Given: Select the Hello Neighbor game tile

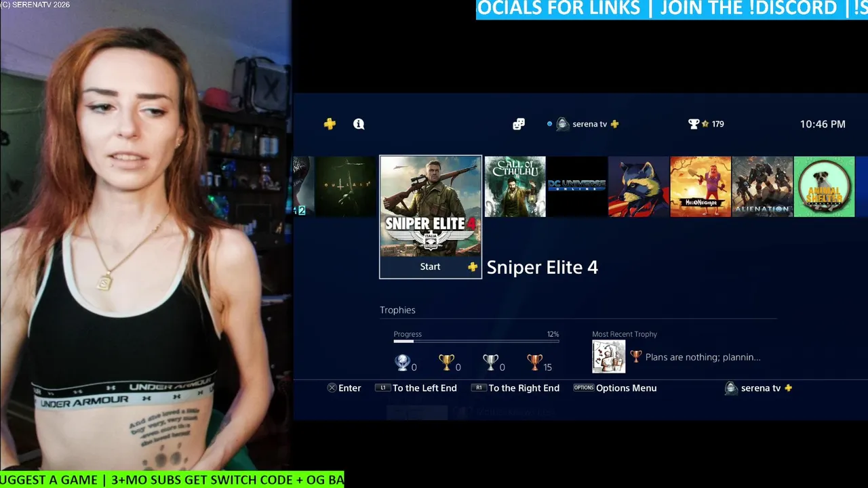Looking at the screenshot, I should pyautogui.click(x=701, y=187).
